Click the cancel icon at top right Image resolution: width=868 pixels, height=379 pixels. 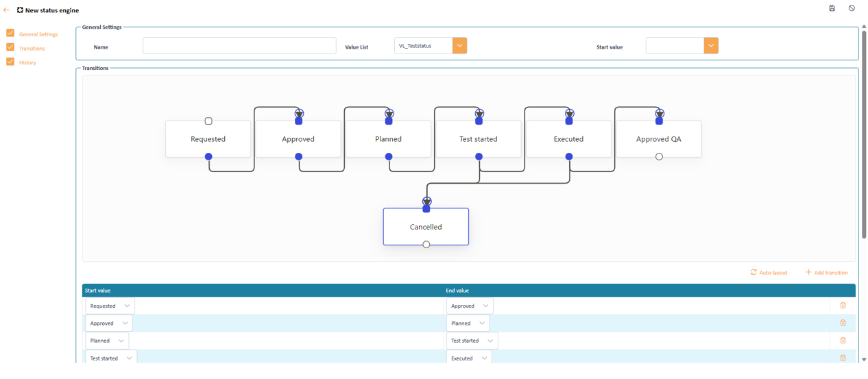[852, 8]
